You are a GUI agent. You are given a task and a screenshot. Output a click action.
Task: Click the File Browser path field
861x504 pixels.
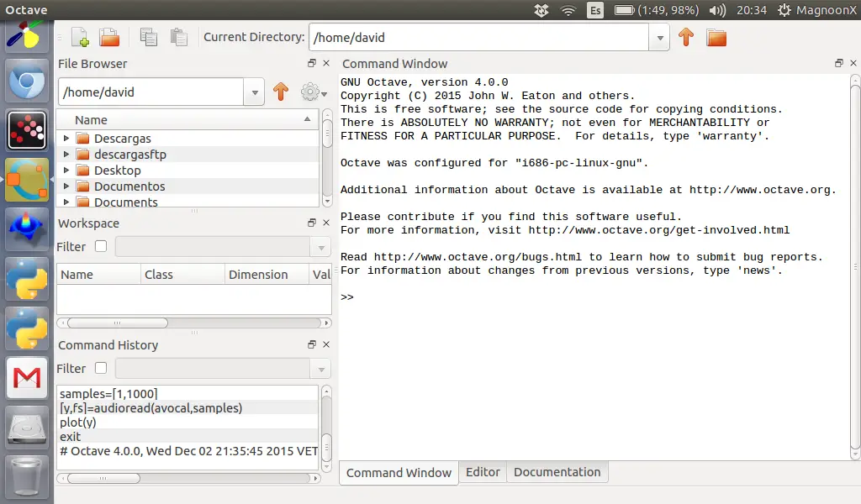coord(151,92)
